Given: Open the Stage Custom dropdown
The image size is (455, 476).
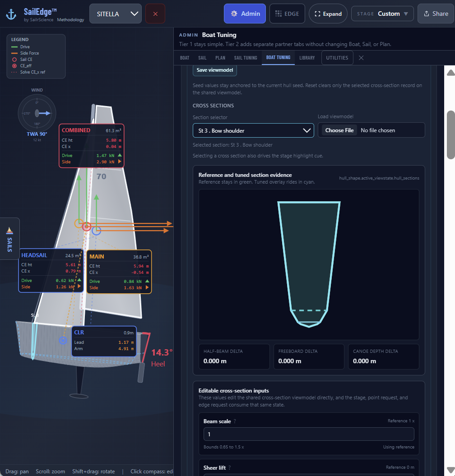Looking at the screenshot, I should tap(382, 14).
